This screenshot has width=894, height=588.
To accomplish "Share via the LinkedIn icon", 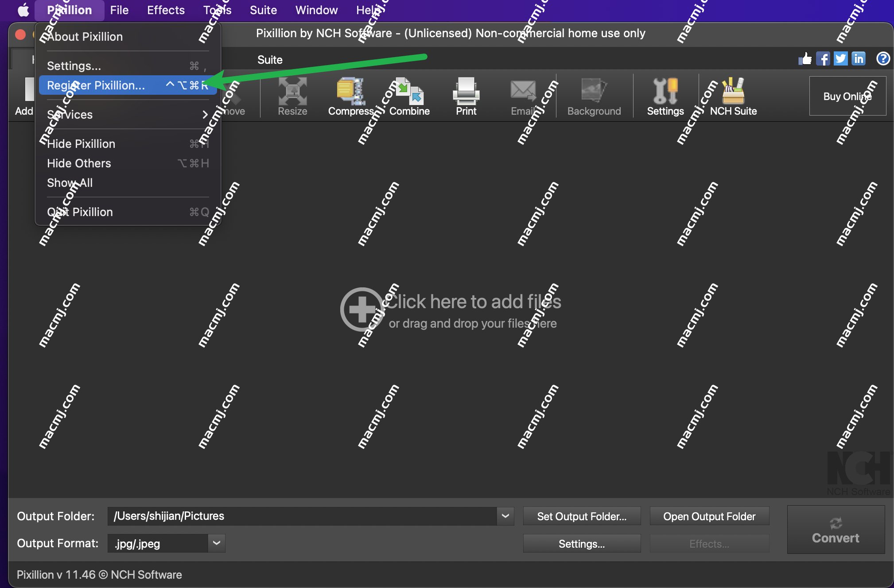I will coord(859,58).
